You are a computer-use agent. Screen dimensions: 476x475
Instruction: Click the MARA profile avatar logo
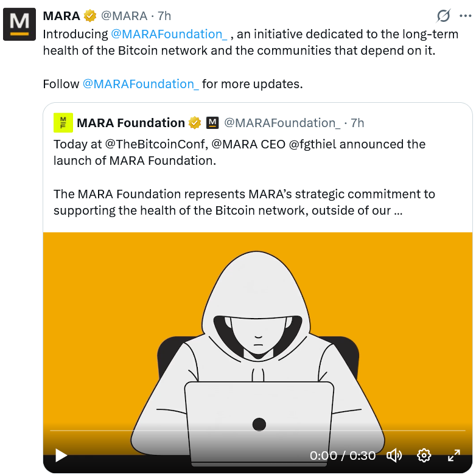point(19,24)
